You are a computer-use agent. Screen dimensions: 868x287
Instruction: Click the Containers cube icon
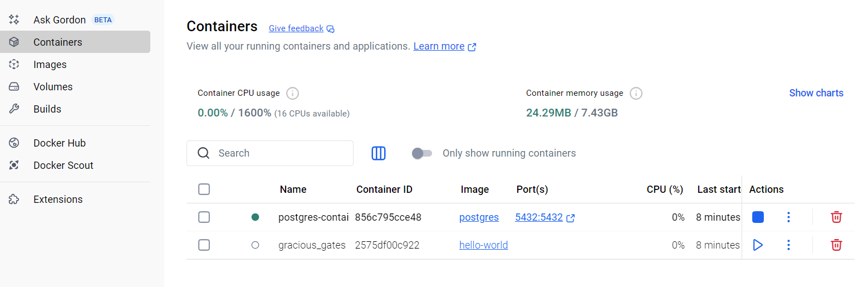[14, 42]
